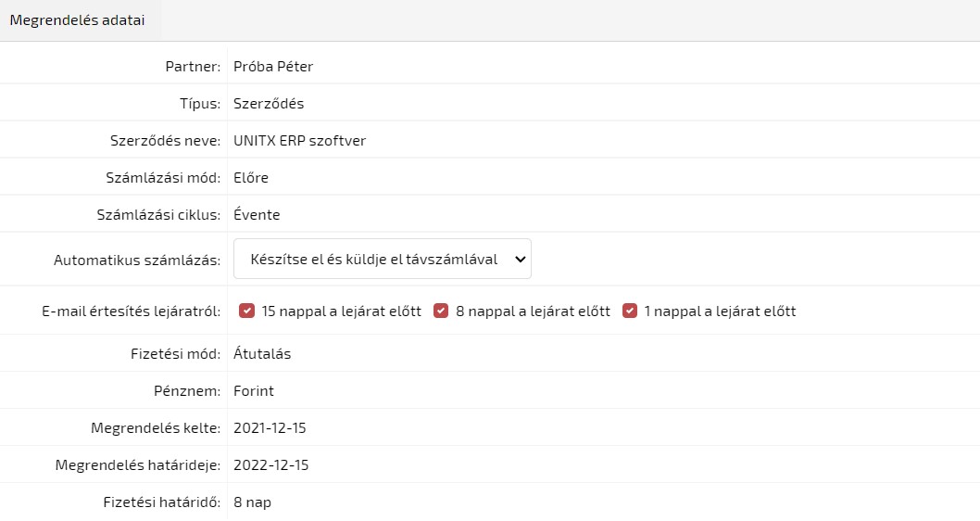Click the Évente billing cycle value
Screen dimensions: 980x521
(257, 215)
